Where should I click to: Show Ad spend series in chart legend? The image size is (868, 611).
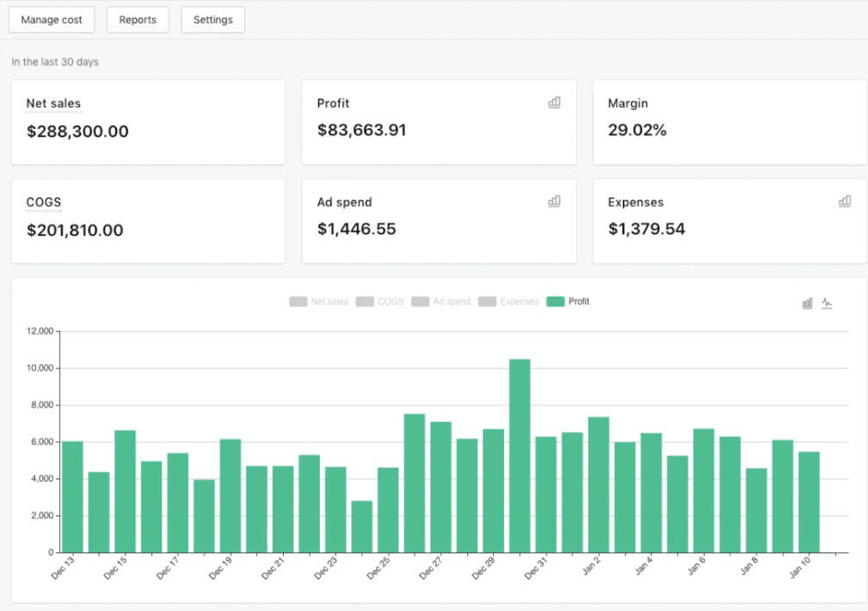tap(441, 302)
